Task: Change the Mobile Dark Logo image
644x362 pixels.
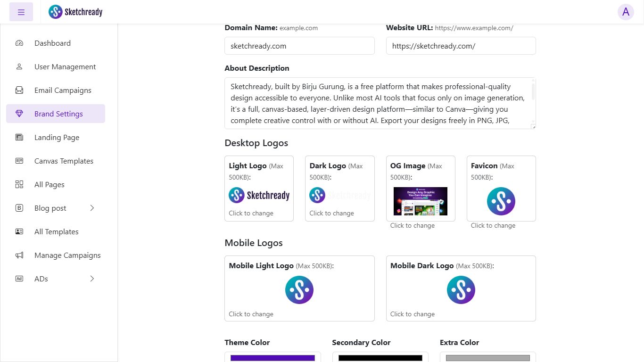Action: click(461, 290)
